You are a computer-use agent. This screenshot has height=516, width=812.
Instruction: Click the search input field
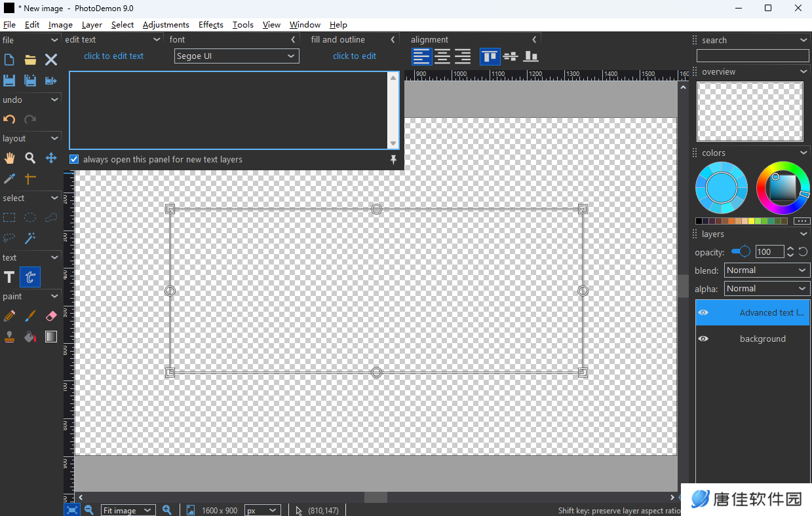(752, 56)
